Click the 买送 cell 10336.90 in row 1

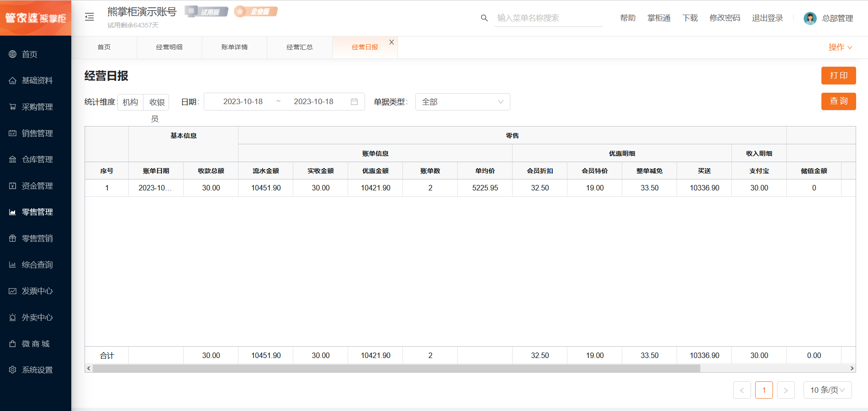[x=704, y=188]
